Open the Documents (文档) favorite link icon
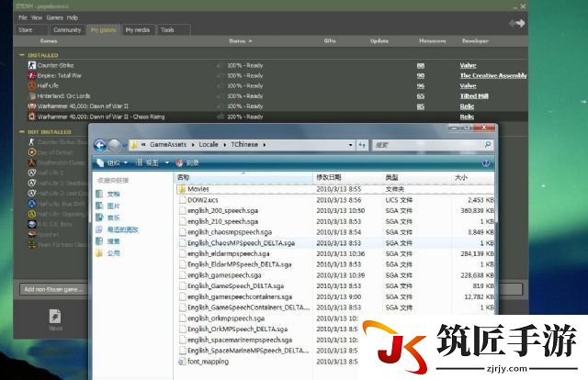The image size is (588, 380). click(x=99, y=194)
